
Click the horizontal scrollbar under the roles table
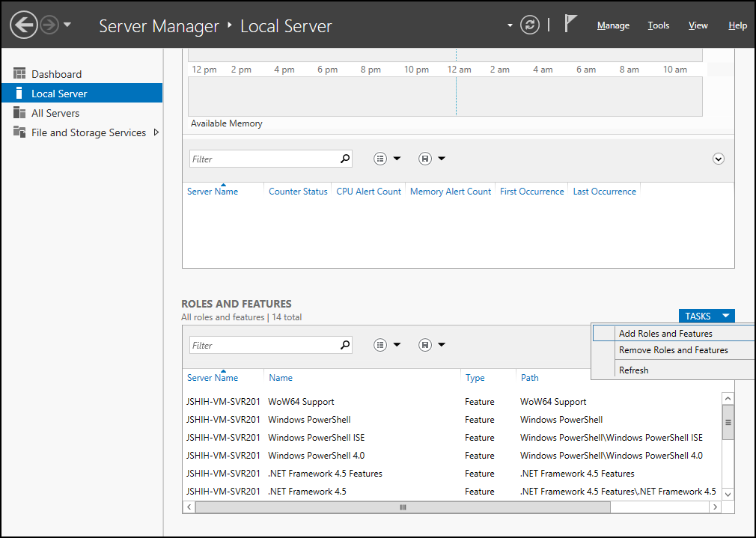pos(402,507)
